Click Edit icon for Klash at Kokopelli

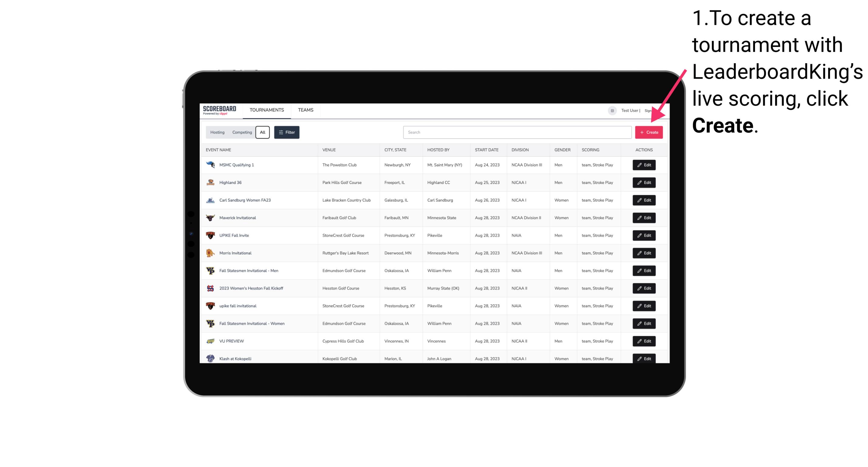point(644,358)
